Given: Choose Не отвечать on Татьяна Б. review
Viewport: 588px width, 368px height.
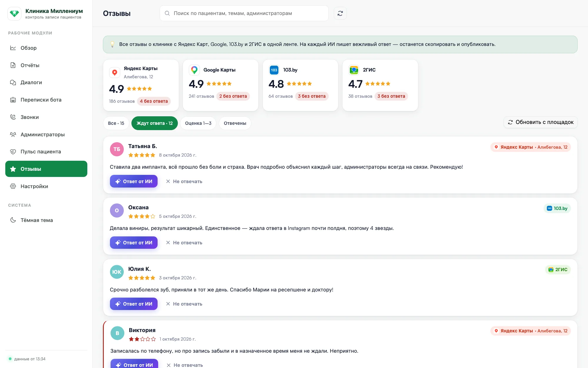Looking at the screenshot, I should pyautogui.click(x=184, y=181).
